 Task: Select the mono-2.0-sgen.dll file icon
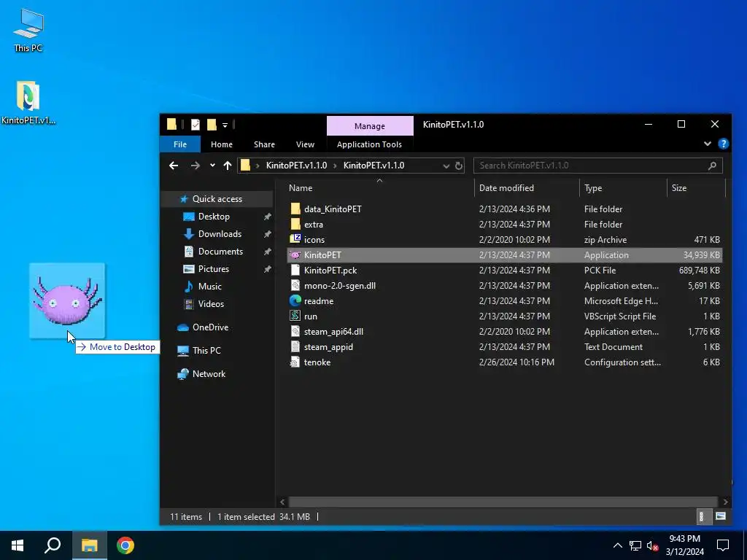point(295,286)
